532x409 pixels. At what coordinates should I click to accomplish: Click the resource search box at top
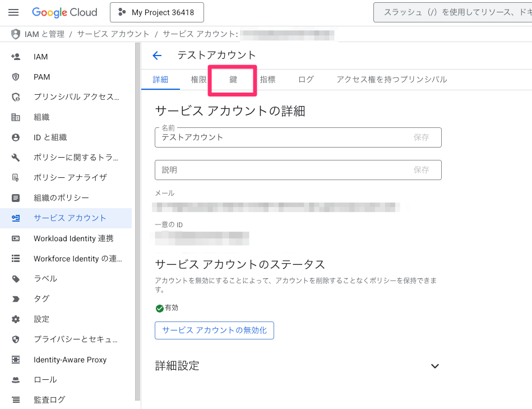pyautogui.click(x=452, y=12)
